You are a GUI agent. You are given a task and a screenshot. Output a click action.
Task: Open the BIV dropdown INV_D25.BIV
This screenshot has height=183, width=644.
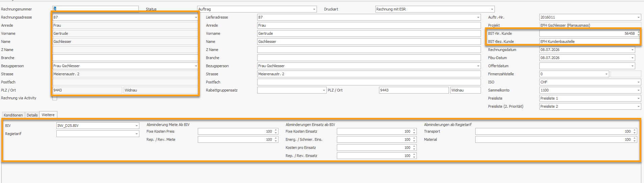point(137,126)
